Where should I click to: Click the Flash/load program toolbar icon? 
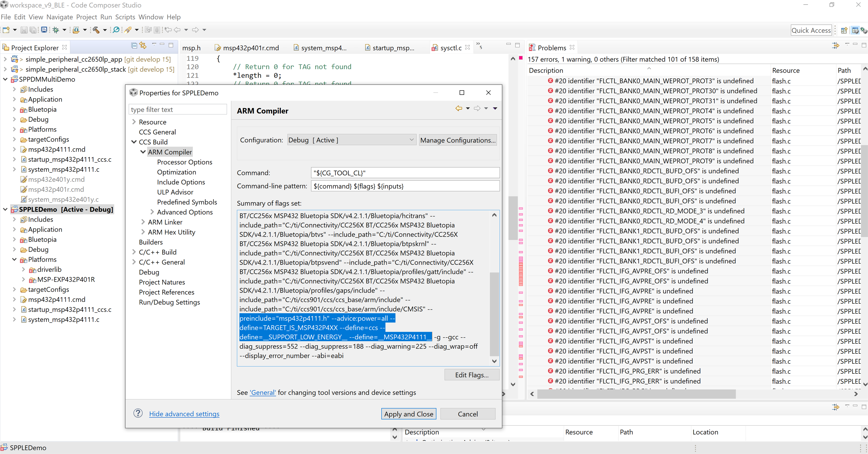(76, 30)
